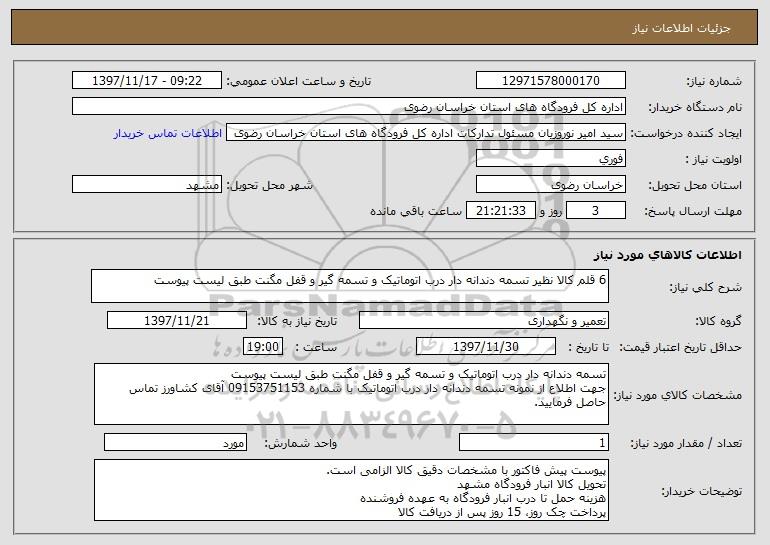The image size is (770, 545).
Task: Click the note line تحویل کالا انبار فرودگاه مشهد
Action: (x=532, y=485)
